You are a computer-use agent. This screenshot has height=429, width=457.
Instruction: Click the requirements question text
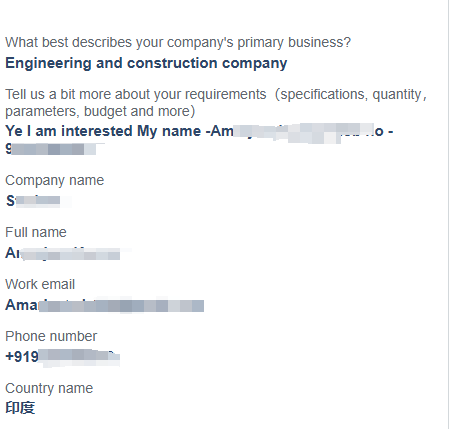[216, 103]
